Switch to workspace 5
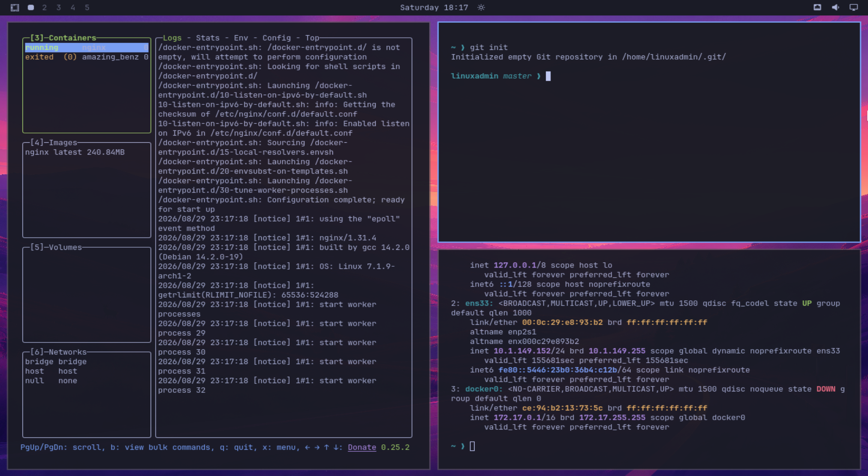 pos(87,7)
